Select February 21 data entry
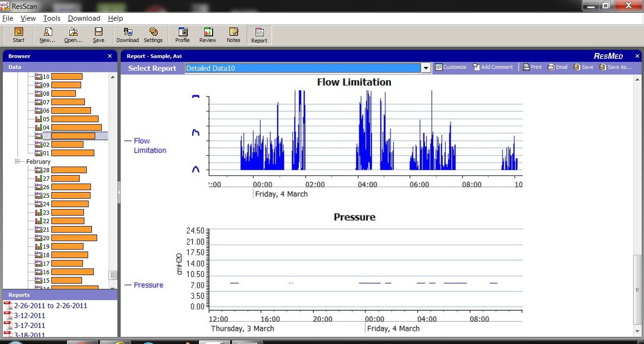Image resolution: width=644 pixels, height=344 pixels. pyautogui.click(x=64, y=229)
